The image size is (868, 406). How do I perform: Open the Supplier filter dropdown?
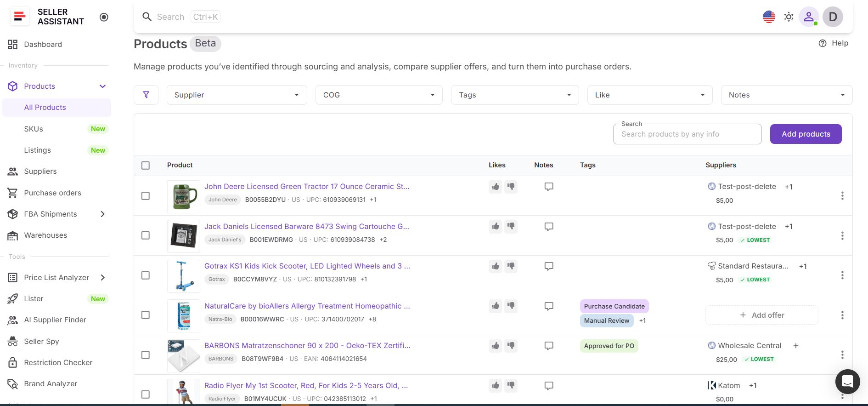tap(237, 95)
